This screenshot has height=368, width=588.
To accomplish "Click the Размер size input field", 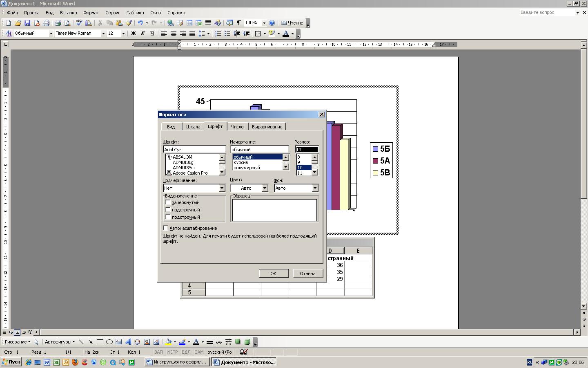I will [x=307, y=150].
